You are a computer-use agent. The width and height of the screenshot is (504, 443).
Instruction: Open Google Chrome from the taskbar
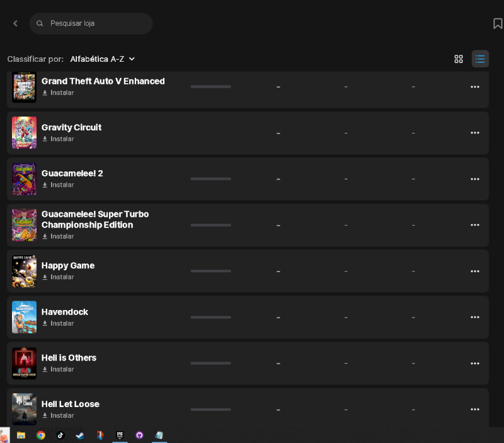[x=41, y=435]
